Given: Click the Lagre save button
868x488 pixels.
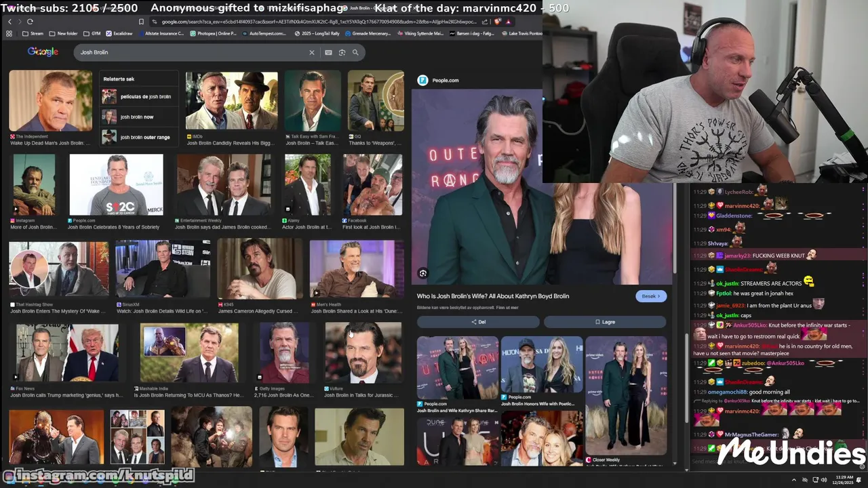Looking at the screenshot, I should point(605,322).
